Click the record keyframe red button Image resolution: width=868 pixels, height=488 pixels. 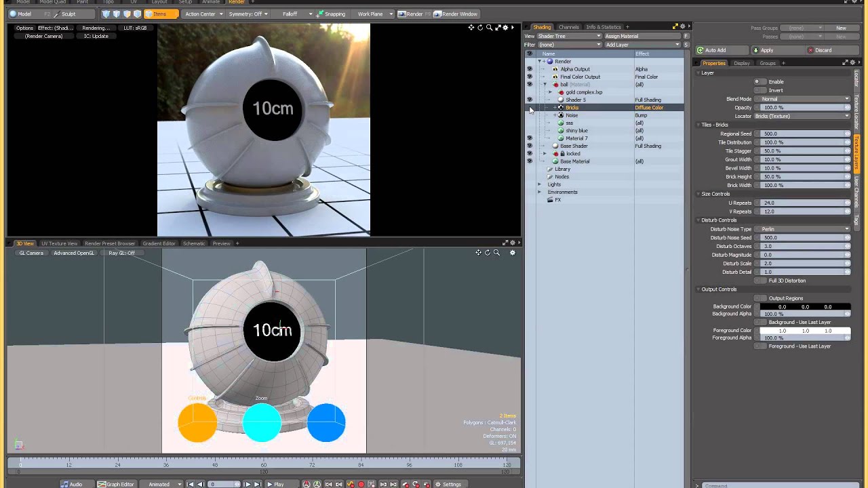(x=361, y=484)
